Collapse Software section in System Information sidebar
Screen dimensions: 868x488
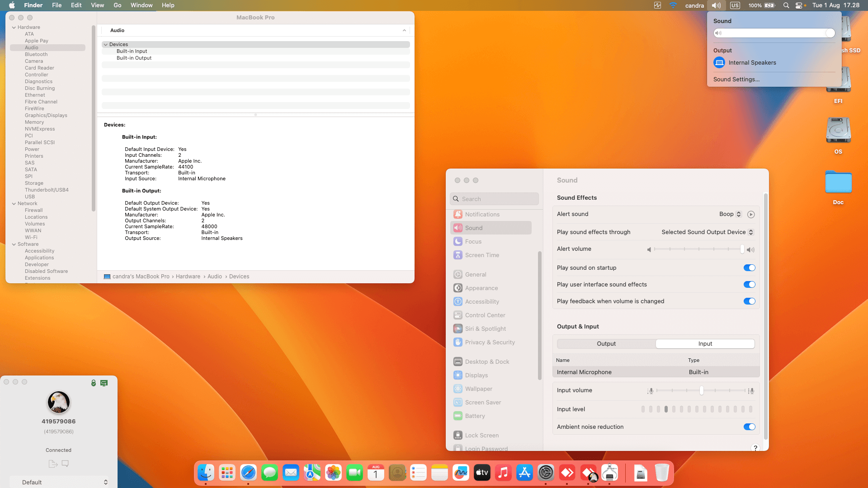[14, 244]
